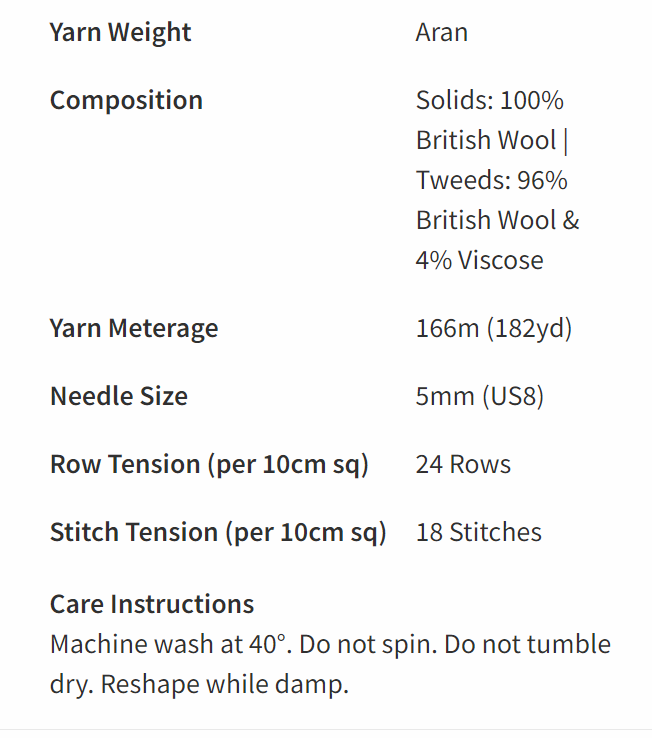652x738 pixels.
Task: Click the Row Tension label
Action: point(209,465)
